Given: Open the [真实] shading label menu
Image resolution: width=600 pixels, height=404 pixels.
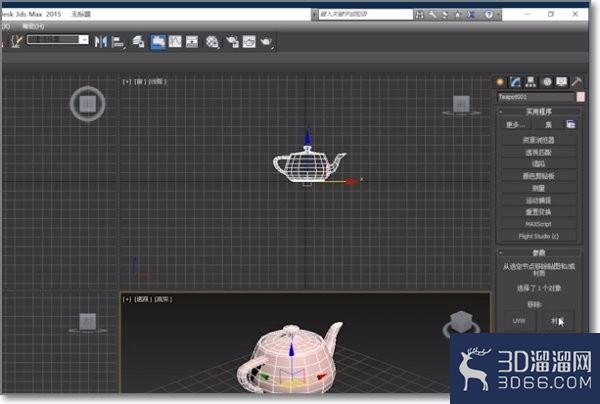Looking at the screenshot, I should (163, 299).
